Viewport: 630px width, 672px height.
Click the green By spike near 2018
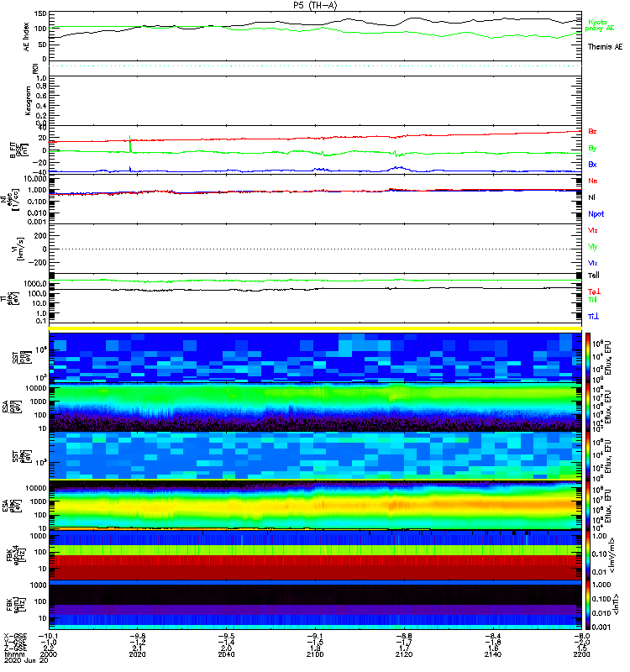(x=130, y=144)
